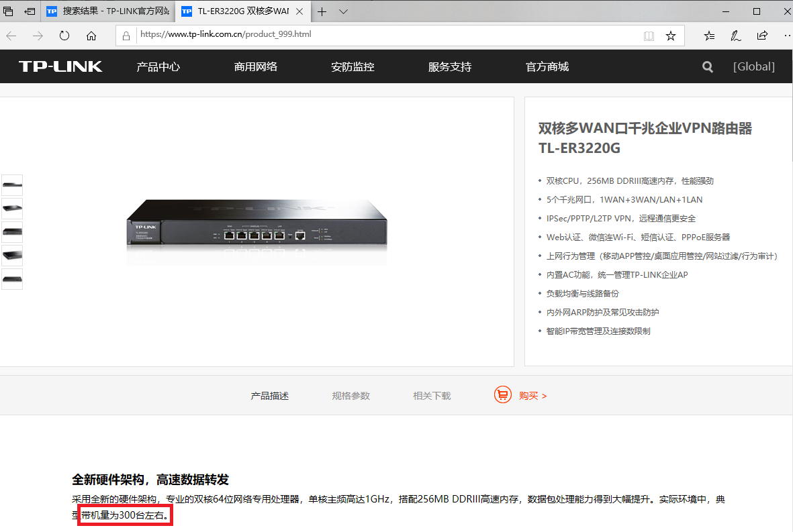
Task: Switch to the 规格参数 tab
Action: point(351,396)
